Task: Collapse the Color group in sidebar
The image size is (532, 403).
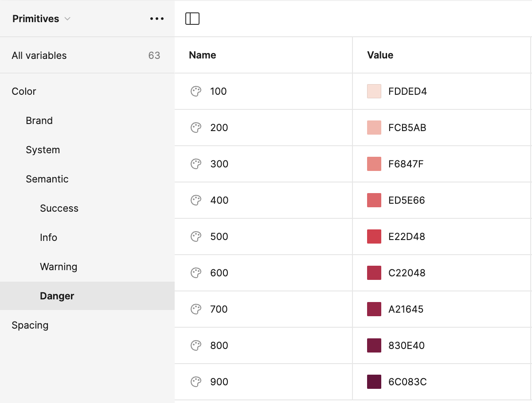Action: [24, 91]
